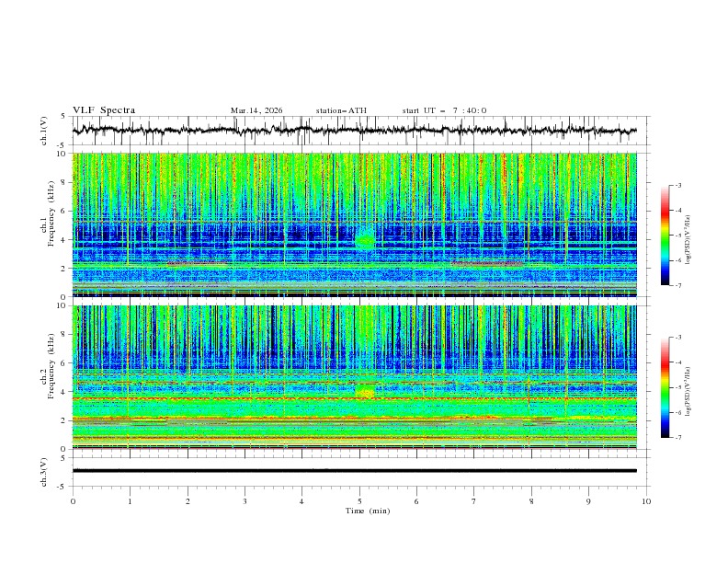Click the ch.3 flat black waveform trace
This screenshot has height=563, width=728.
[354, 471]
